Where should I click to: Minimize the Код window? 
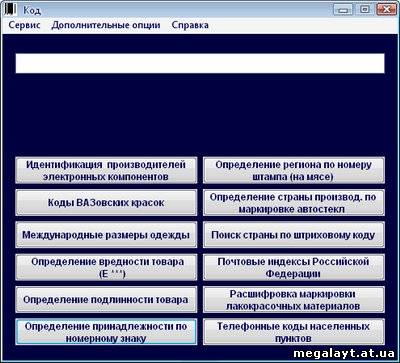(x=343, y=9)
